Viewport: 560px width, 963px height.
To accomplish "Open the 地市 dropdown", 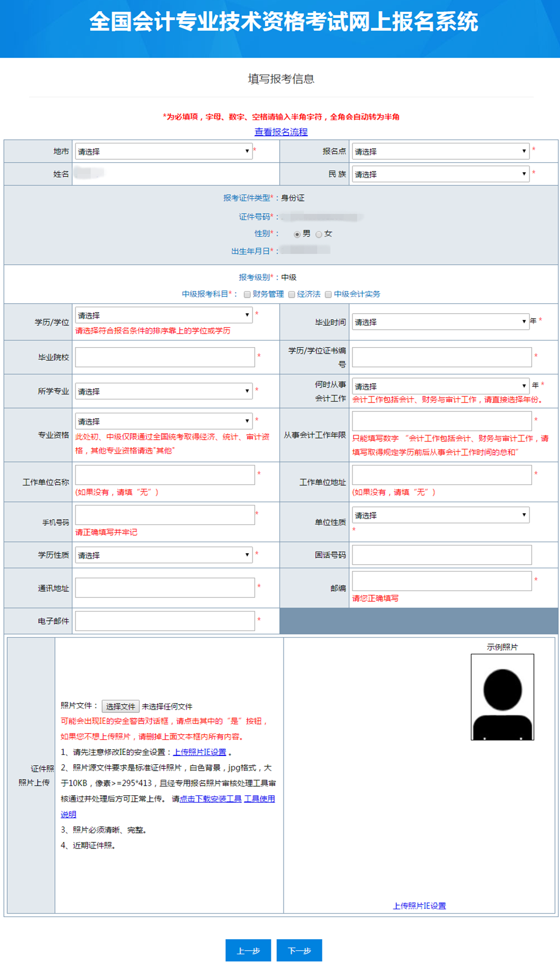I will (163, 152).
